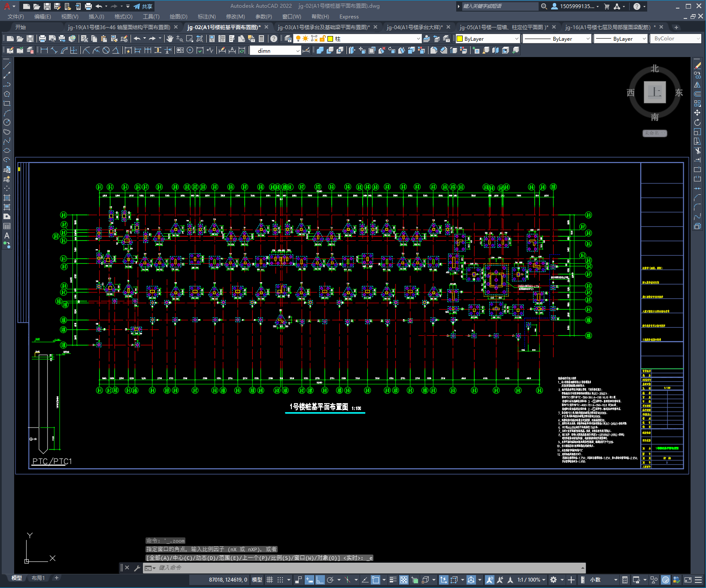This screenshot has width=706, height=588.
Task: Click the 上 top face of ViewCube
Action: tap(655, 92)
